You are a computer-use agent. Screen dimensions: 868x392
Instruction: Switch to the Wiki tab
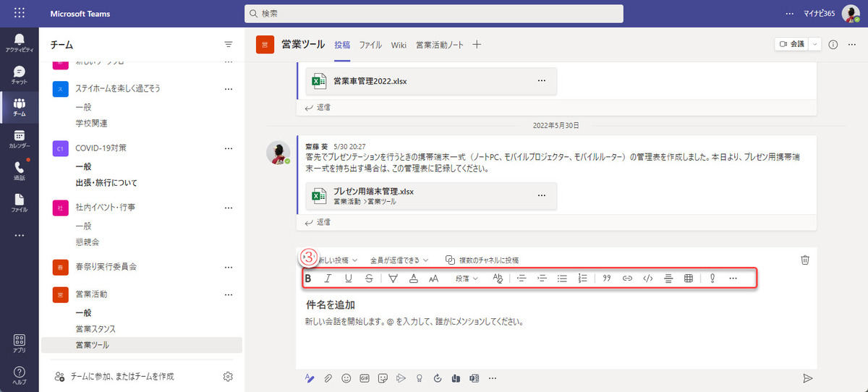click(x=399, y=45)
